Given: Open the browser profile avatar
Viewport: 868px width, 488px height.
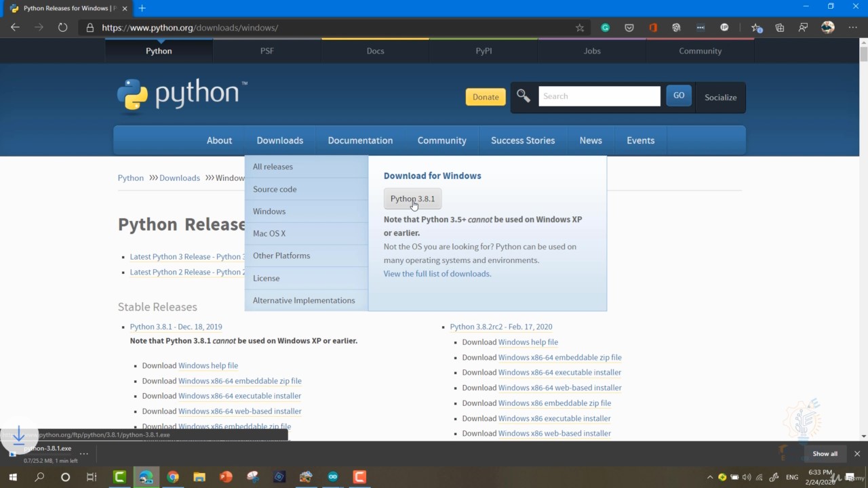Looking at the screenshot, I should pos(828,28).
